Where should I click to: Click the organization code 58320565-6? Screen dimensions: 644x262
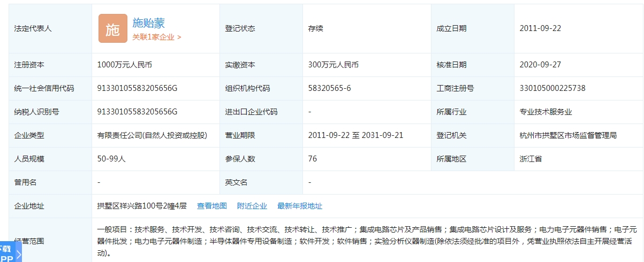330,88
